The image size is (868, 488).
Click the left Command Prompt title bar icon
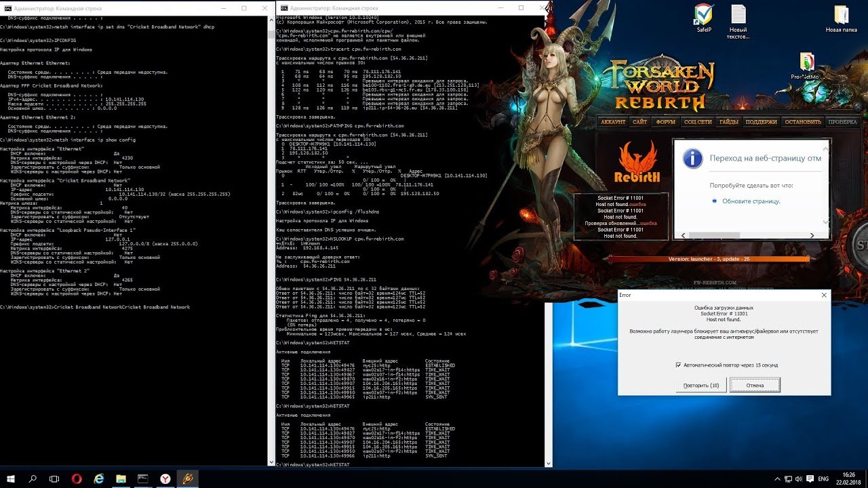(x=7, y=7)
